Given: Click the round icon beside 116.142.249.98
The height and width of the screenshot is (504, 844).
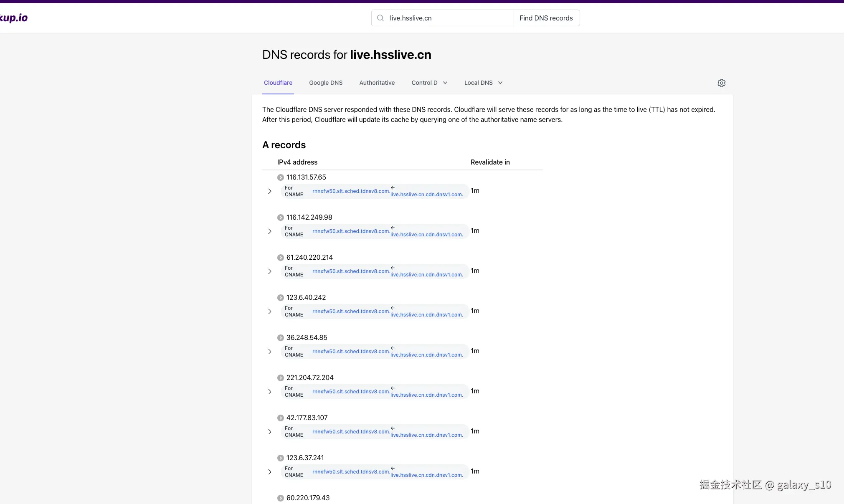Looking at the screenshot, I should click(x=281, y=218).
